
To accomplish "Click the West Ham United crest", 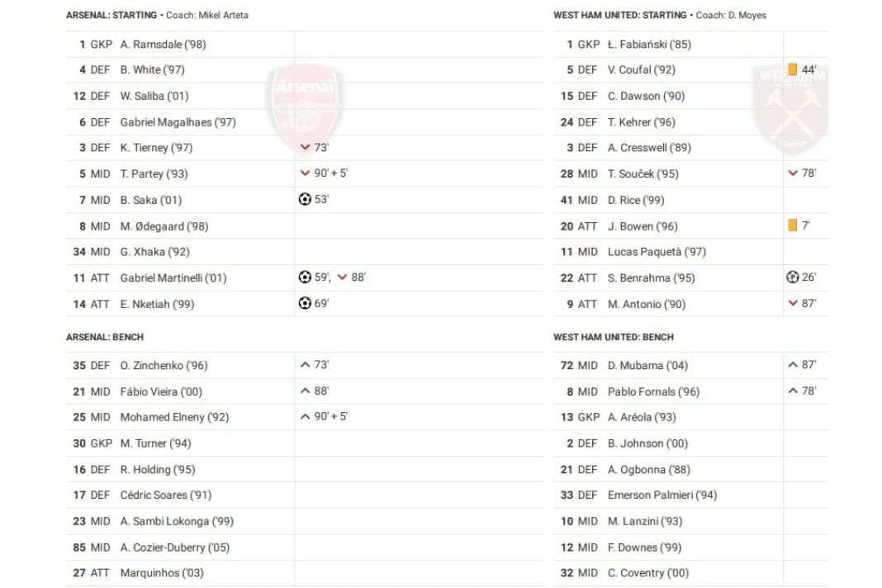I will (x=790, y=109).
